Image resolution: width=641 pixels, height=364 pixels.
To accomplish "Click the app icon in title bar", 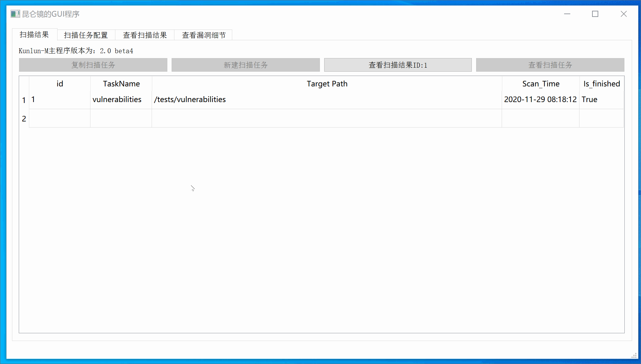I will [15, 14].
